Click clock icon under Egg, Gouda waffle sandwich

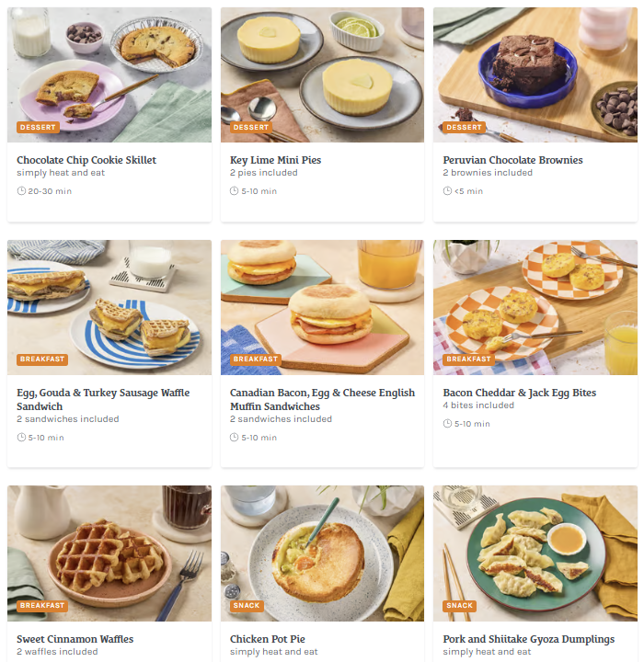21,438
